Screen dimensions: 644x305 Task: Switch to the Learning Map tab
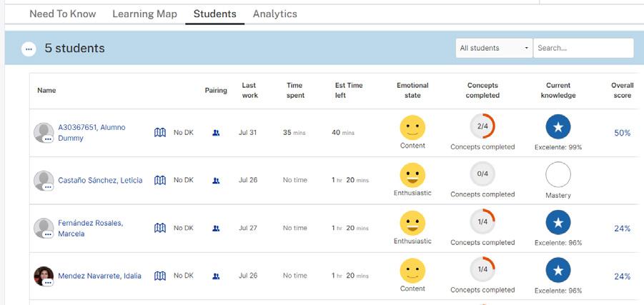tap(144, 14)
